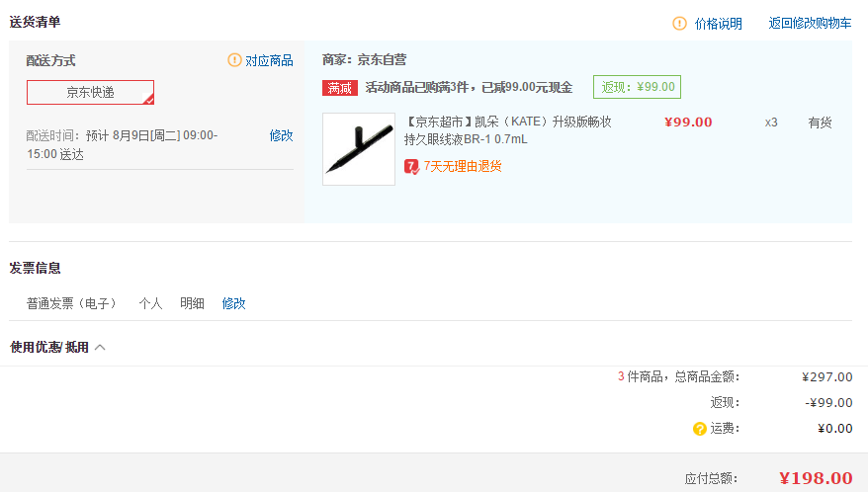Click the 商家: 京东自营 merchant label

coord(364,59)
